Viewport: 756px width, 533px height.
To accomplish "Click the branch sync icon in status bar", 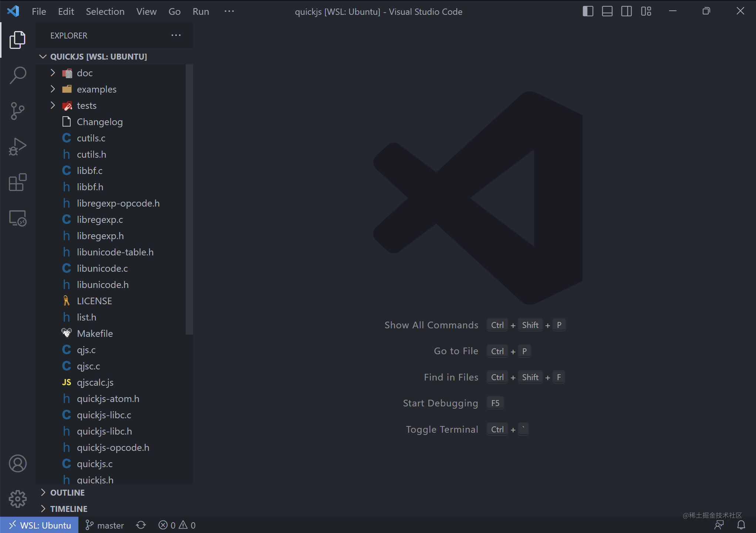I will [141, 525].
